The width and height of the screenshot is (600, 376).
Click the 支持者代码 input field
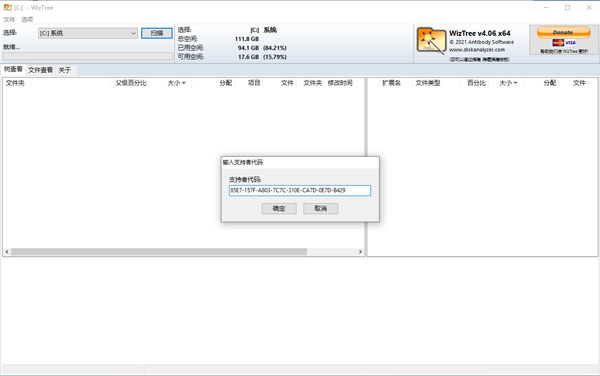(300, 190)
